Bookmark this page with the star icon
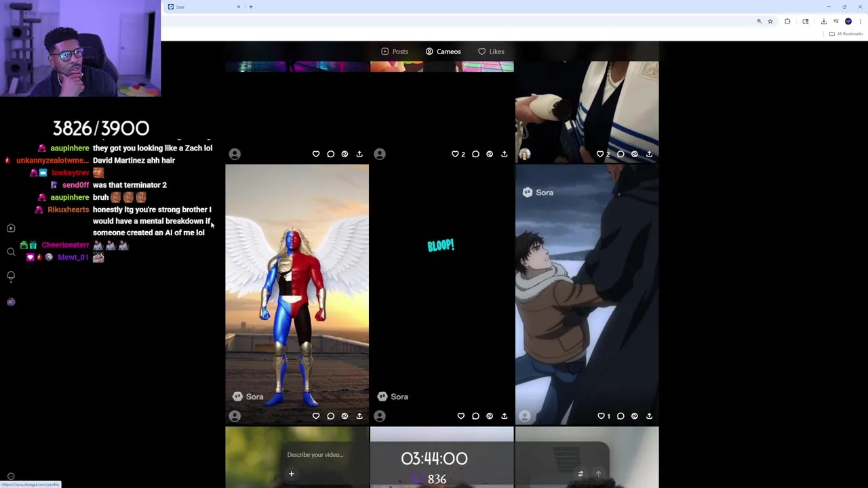The width and height of the screenshot is (868, 488). pos(770,22)
